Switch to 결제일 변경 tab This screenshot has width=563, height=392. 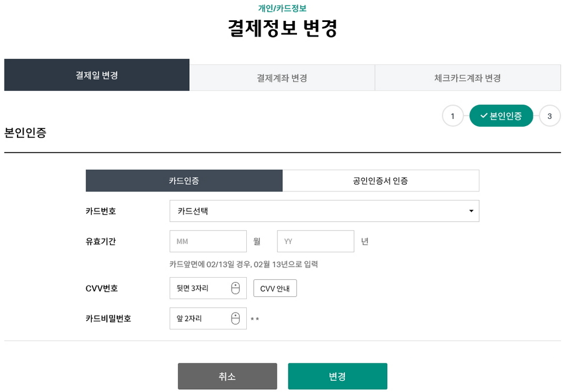96,75
